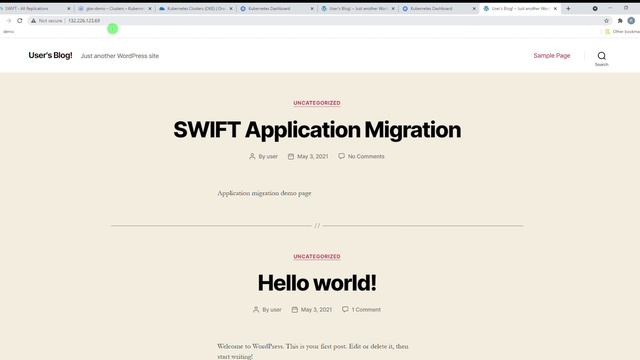Click the Not secure warning icon

click(33, 20)
